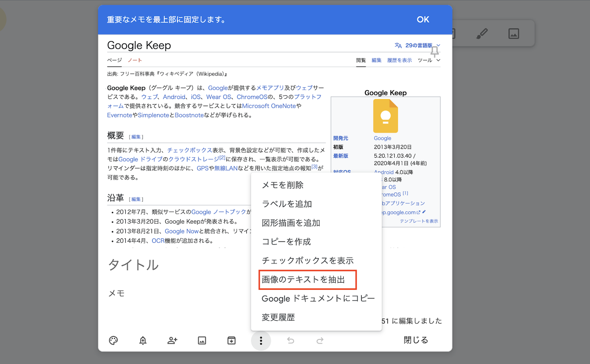Open the 最新版 infobox label link
Image resolution: width=590 pixels, height=364 pixels.
coord(340,156)
